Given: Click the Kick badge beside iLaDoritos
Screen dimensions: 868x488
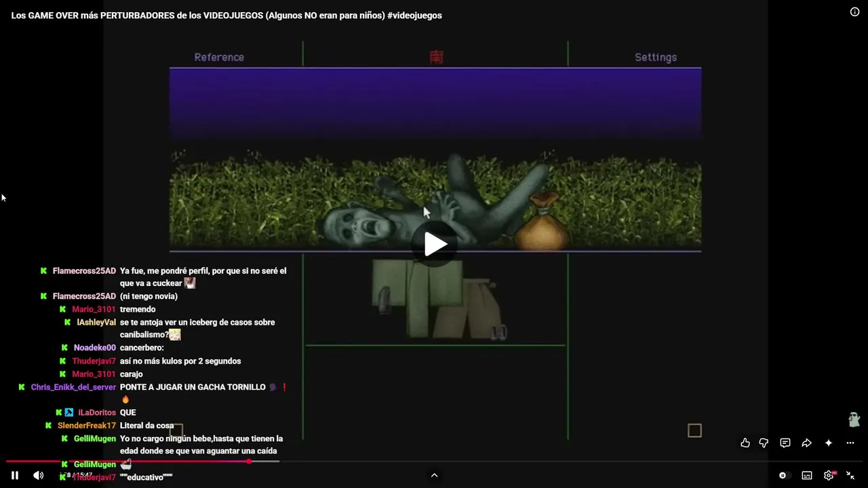Looking at the screenshot, I should (x=58, y=413).
